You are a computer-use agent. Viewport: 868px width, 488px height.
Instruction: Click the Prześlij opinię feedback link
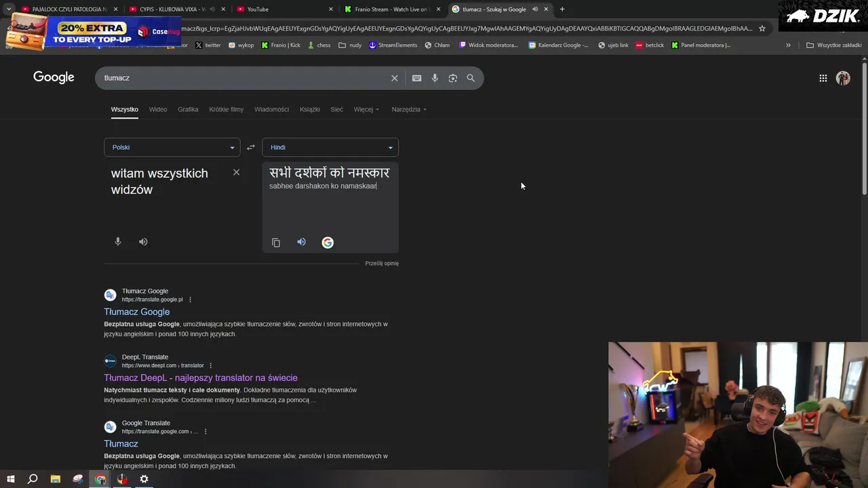(x=382, y=263)
